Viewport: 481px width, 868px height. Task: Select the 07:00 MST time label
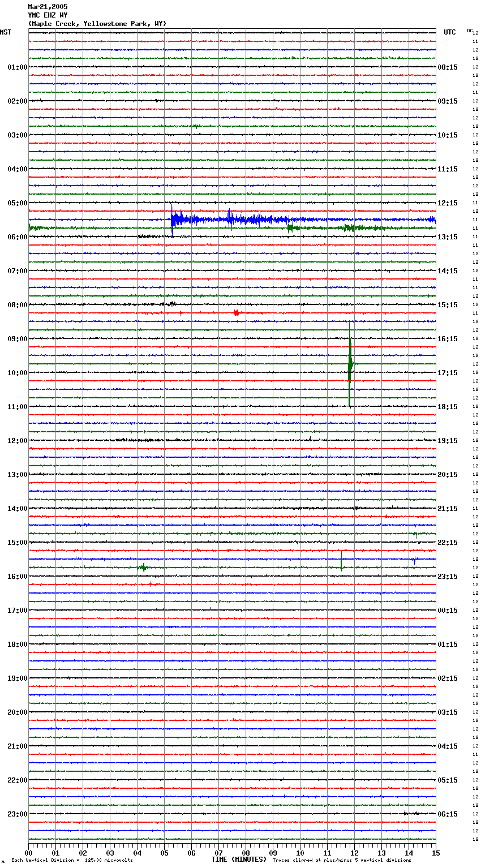[x=18, y=271]
